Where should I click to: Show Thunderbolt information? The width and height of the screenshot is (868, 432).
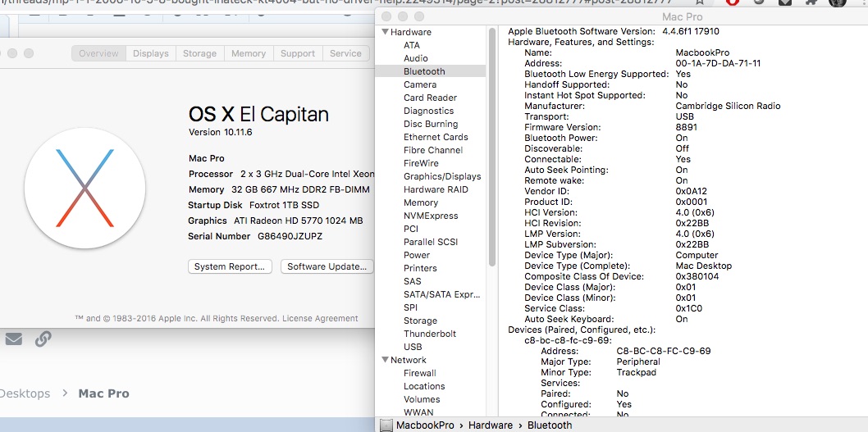(x=430, y=334)
